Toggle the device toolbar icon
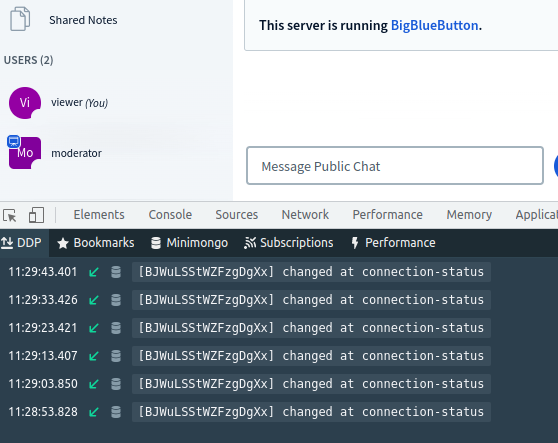The width and height of the screenshot is (558, 443). (x=36, y=215)
